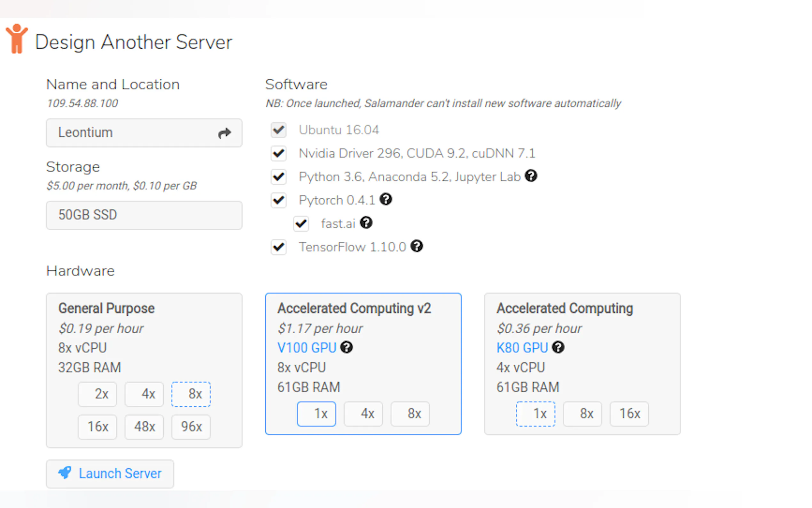Pick 16x option in Accelerated Computing
Viewport: 812px width, 508px height.
coord(629,414)
